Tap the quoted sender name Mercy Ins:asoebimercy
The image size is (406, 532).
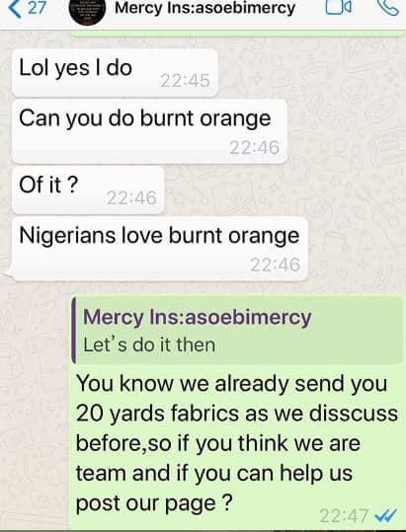198,317
